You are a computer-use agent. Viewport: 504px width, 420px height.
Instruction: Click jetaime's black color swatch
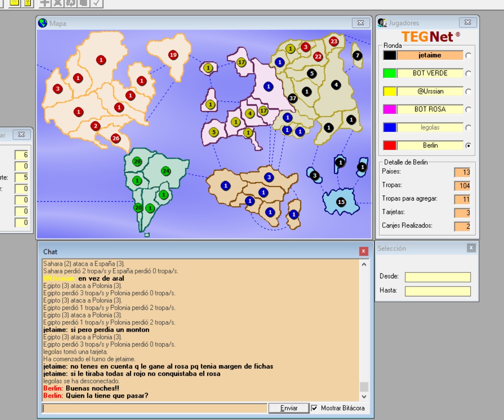389,55
